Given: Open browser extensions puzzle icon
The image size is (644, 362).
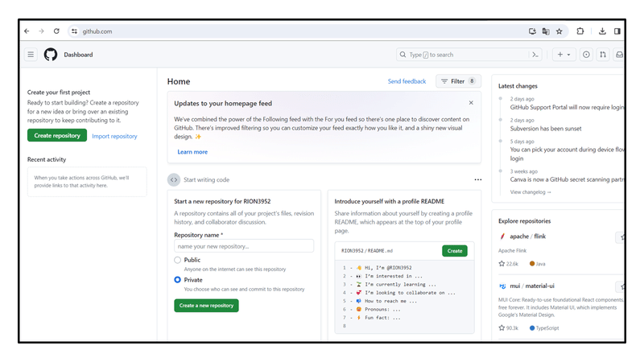Looking at the screenshot, I should pos(580,31).
